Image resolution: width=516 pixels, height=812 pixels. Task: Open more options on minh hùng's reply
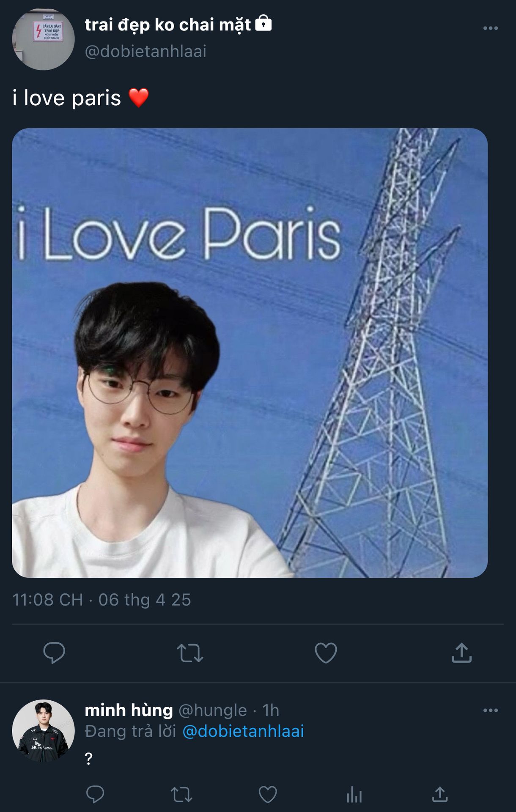pos(491,710)
